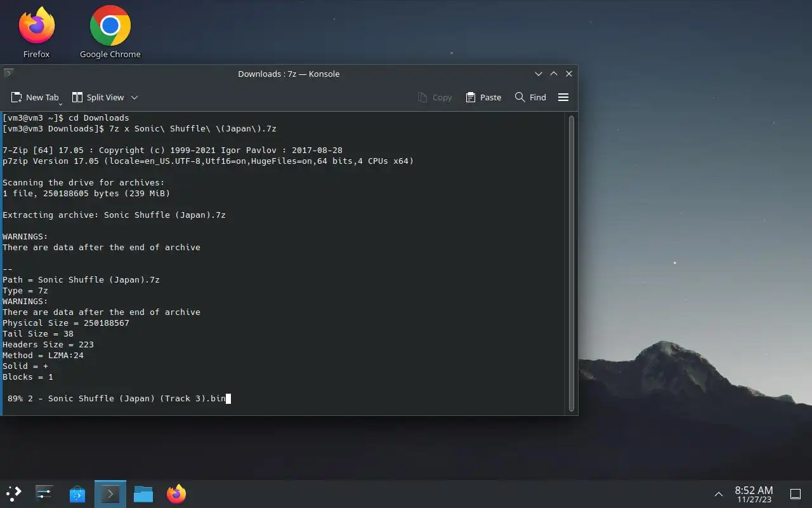Click the 'Method = LZMA:24' line
Image resolution: width=812 pixels, height=508 pixels.
tap(43, 356)
